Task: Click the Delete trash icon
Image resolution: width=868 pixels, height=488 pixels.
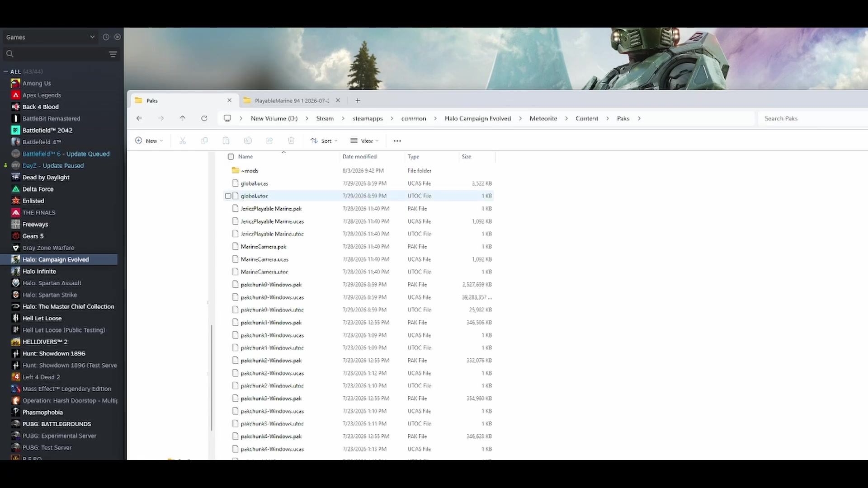Action: click(291, 141)
